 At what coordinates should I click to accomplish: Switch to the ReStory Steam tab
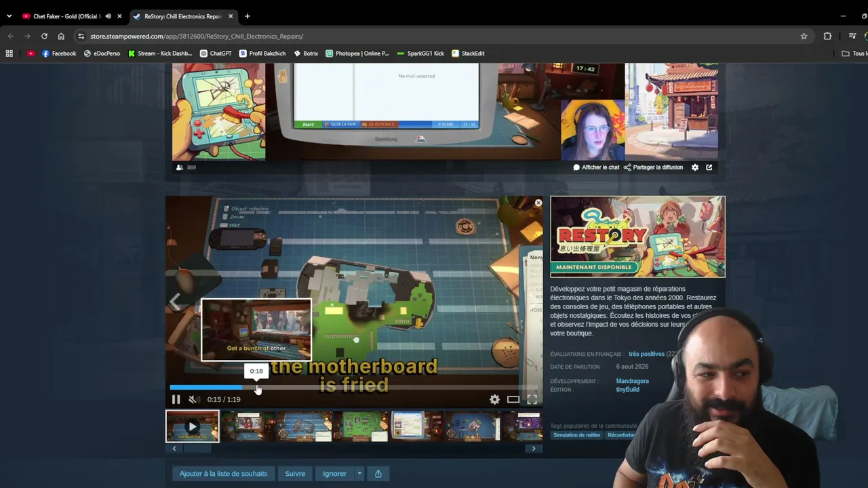(183, 16)
